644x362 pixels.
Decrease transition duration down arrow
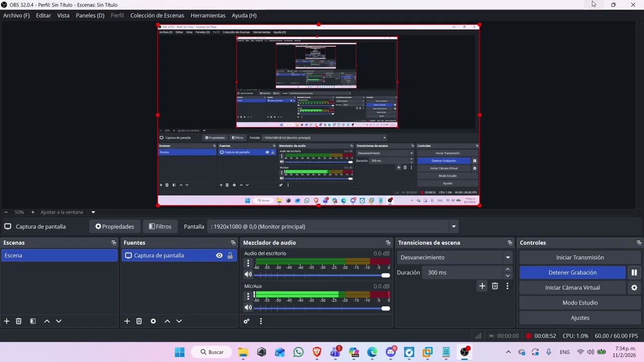[508, 276]
